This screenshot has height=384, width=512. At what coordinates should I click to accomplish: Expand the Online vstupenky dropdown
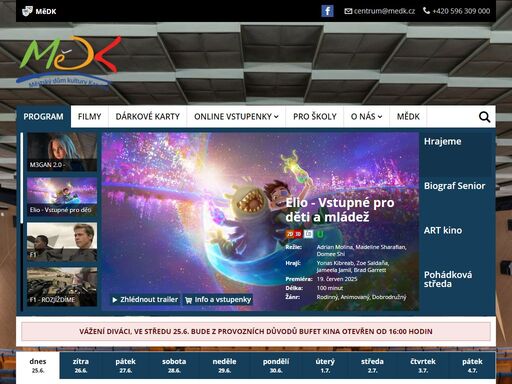tap(236, 117)
